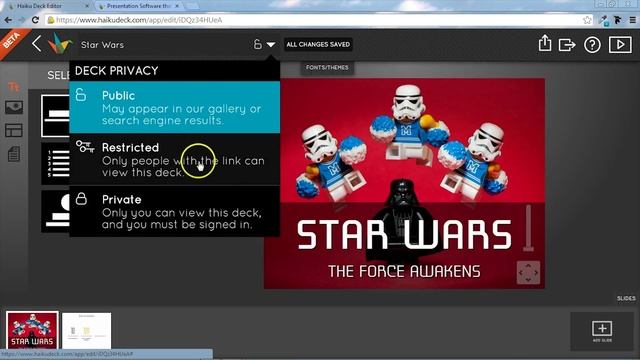This screenshot has height=360, width=640.
Task: Pick the chart layout thumbnail
Action: click(55, 211)
